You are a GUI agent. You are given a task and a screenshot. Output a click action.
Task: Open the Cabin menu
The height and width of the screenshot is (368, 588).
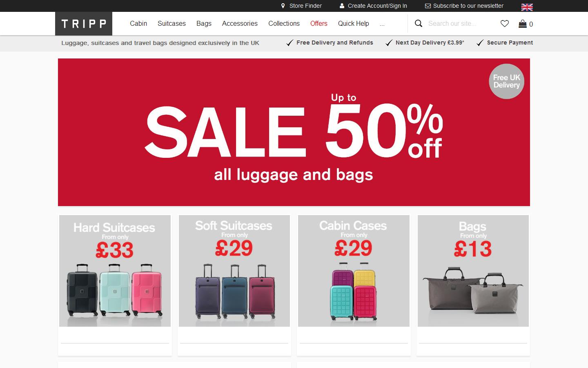[x=138, y=24]
